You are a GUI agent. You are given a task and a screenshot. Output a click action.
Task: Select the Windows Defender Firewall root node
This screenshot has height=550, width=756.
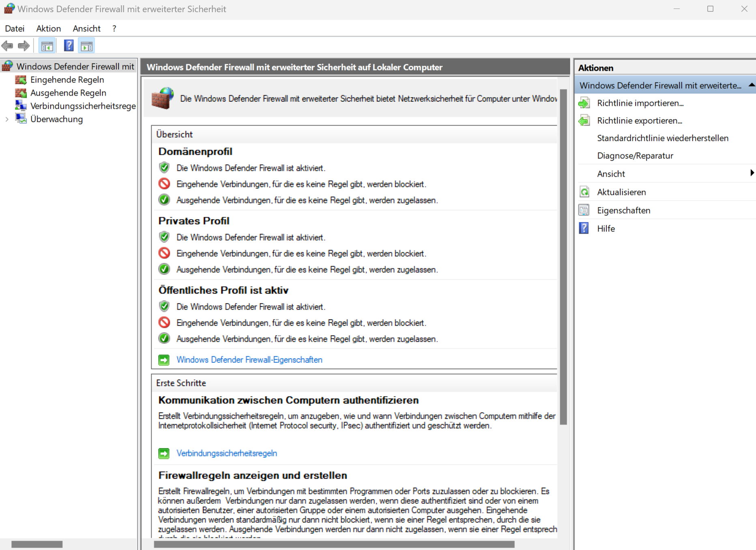75,66
